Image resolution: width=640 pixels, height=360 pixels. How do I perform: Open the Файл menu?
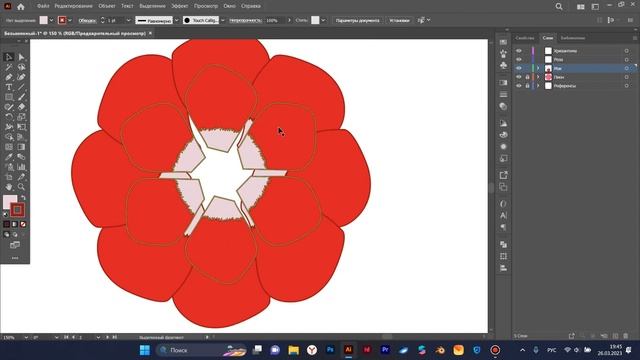pyautogui.click(x=43, y=6)
